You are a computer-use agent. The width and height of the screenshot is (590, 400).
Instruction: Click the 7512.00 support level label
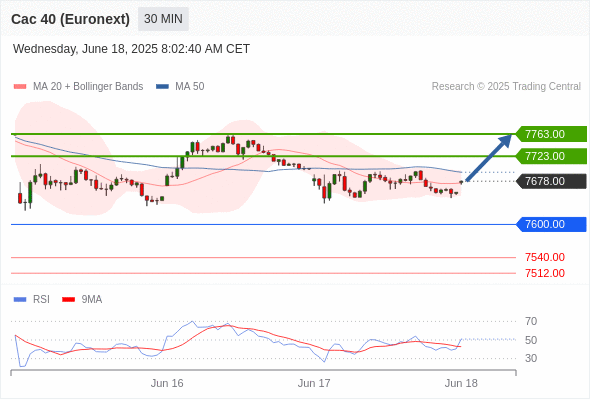coord(545,273)
